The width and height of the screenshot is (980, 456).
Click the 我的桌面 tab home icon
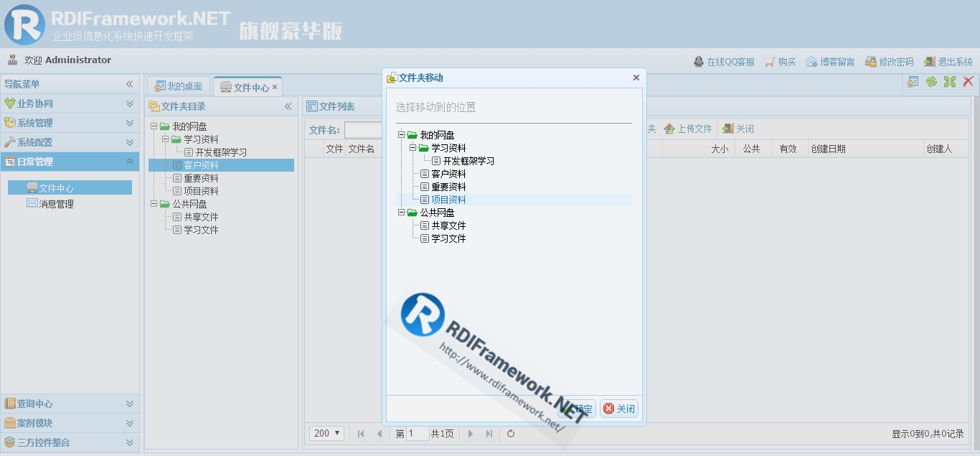click(x=160, y=86)
